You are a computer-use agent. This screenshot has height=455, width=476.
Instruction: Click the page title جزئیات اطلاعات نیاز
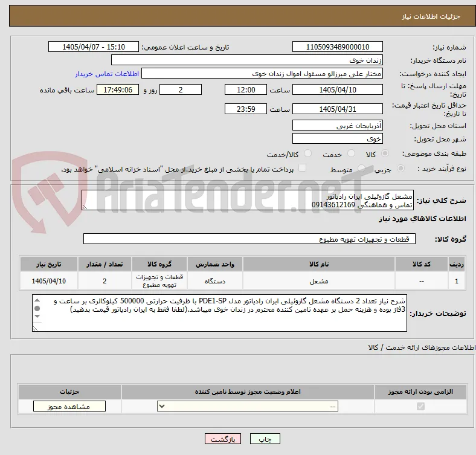(x=431, y=16)
